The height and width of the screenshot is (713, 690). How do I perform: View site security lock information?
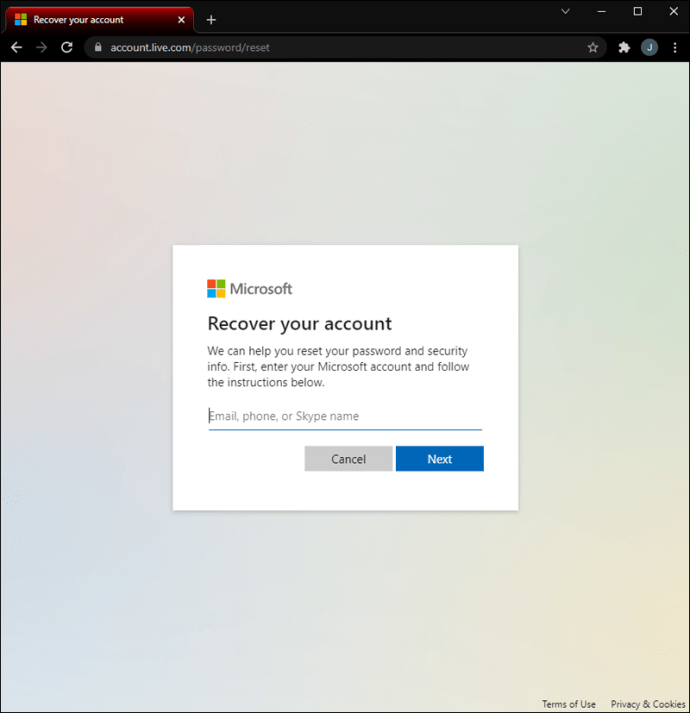pos(98,47)
